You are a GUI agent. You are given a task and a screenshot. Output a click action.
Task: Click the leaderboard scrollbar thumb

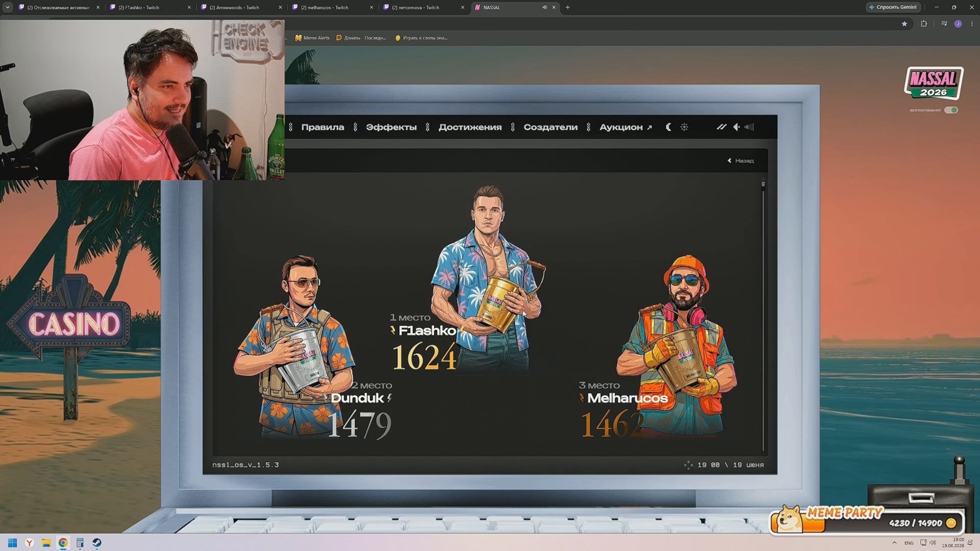click(x=763, y=184)
